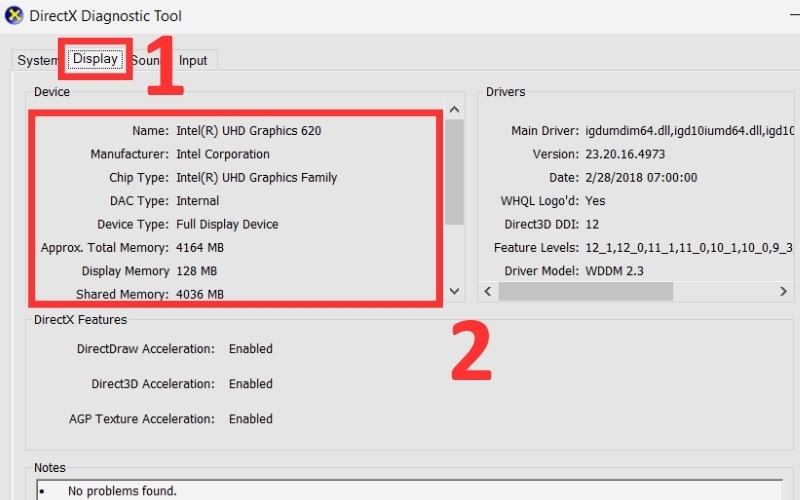Select the DAC Type 'Internal' value
The height and width of the screenshot is (500, 800).
coord(197,201)
